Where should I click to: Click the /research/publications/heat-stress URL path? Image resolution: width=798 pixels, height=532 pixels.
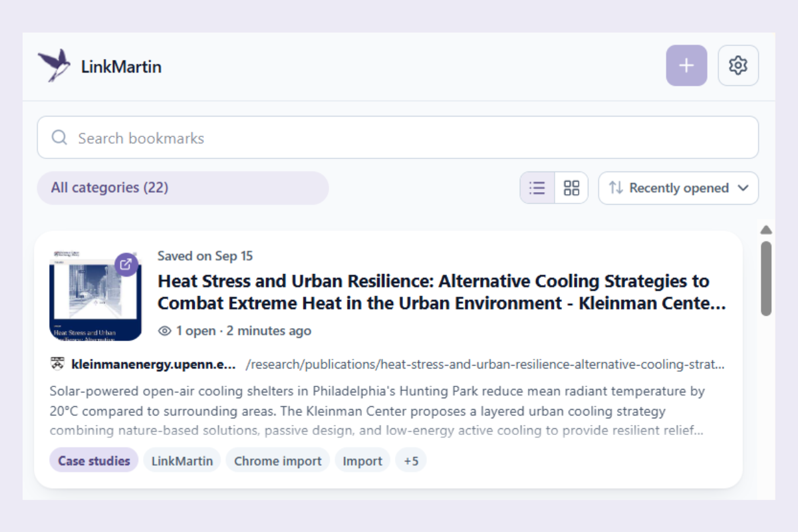485,364
